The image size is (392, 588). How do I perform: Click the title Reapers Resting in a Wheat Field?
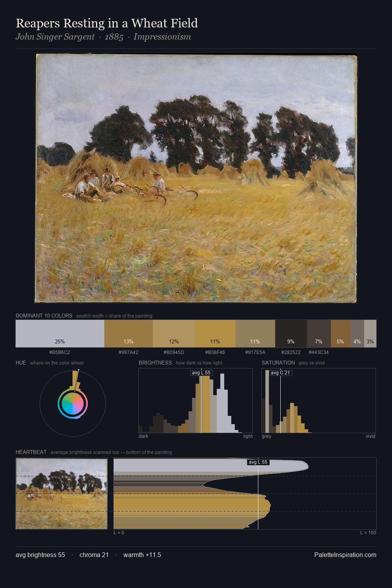click(107, 24)
